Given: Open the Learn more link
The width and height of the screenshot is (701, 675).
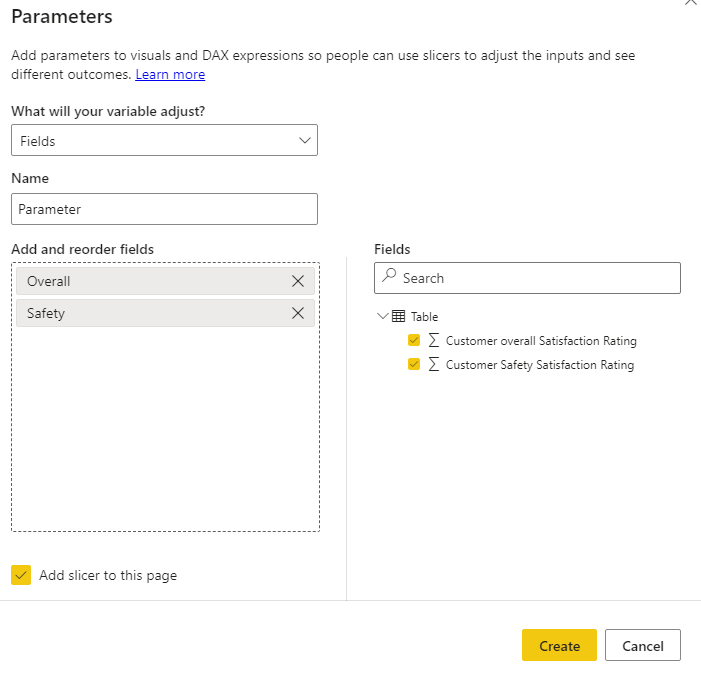Looking at the screenshot, I should 170,75.
